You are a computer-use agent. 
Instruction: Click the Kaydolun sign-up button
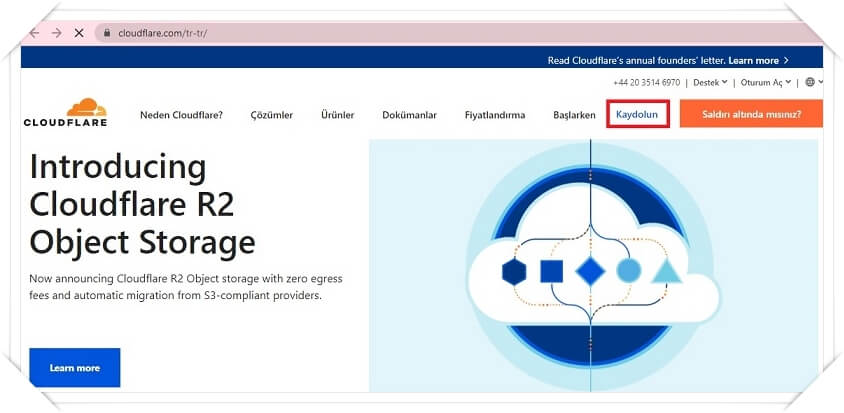click(x=638, y=114)
